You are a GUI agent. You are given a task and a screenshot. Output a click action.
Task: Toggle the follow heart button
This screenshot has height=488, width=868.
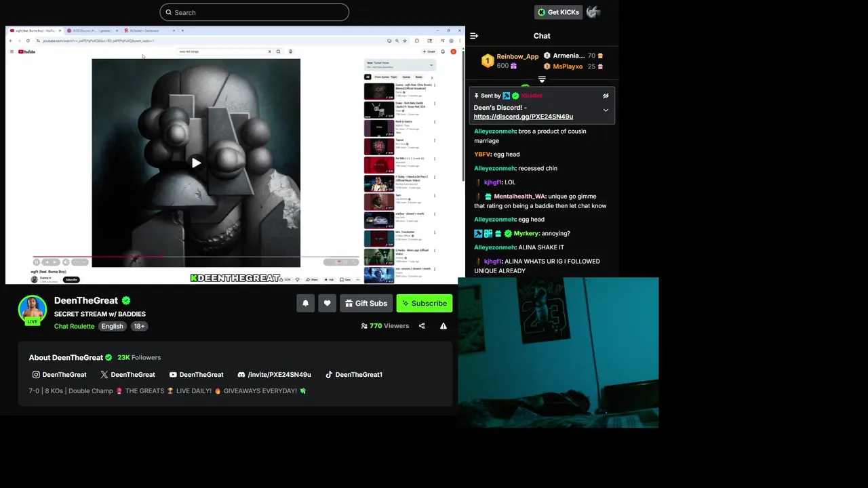[327, 303]
